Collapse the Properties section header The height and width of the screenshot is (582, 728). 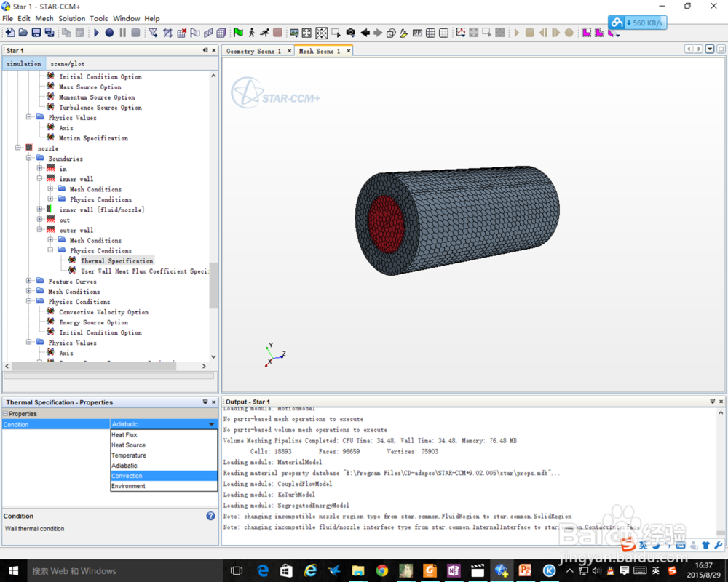tap(6, 413)
